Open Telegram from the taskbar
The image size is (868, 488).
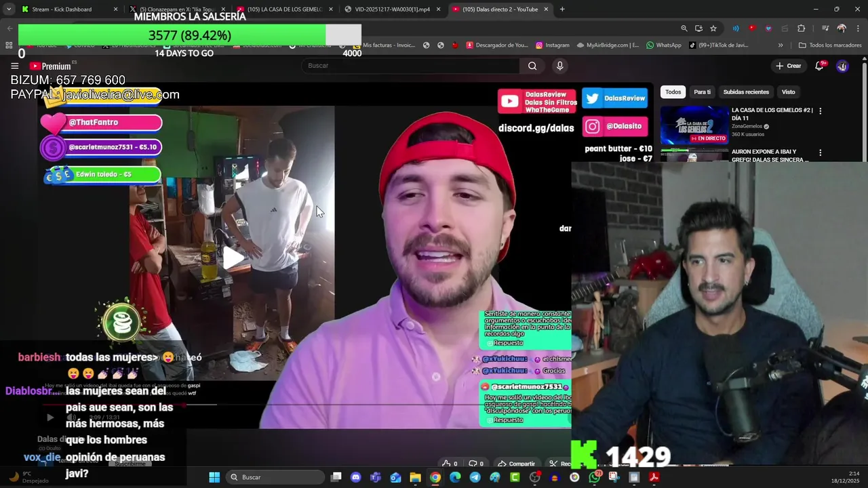coord(475,477)
